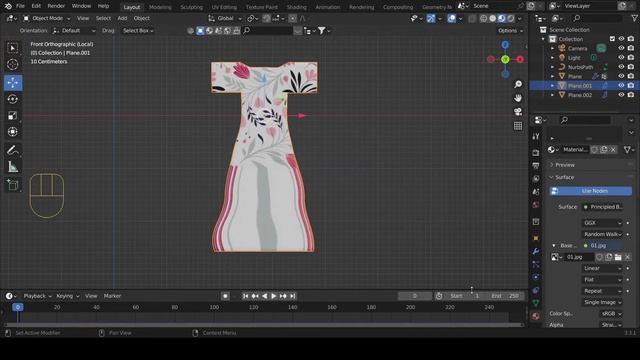This screenshot has width=640, height=360.
Task: Toggle Use Nodes button
Action: coord(591,191)
